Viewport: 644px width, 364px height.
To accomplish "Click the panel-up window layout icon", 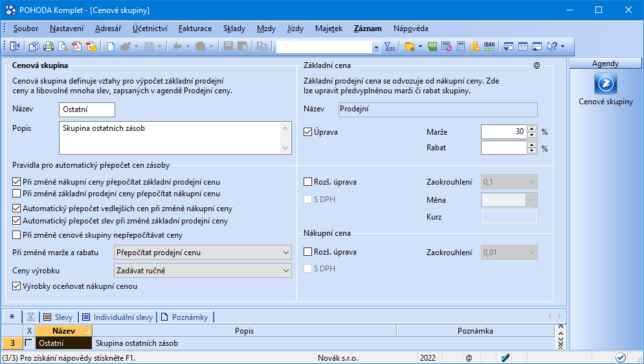I will point(537,47).
